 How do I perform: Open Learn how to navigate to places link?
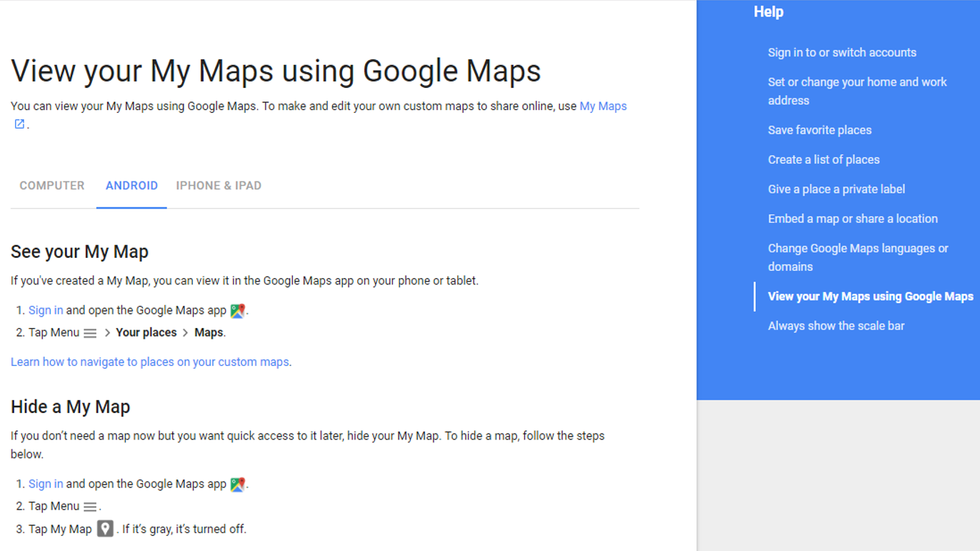150,362
